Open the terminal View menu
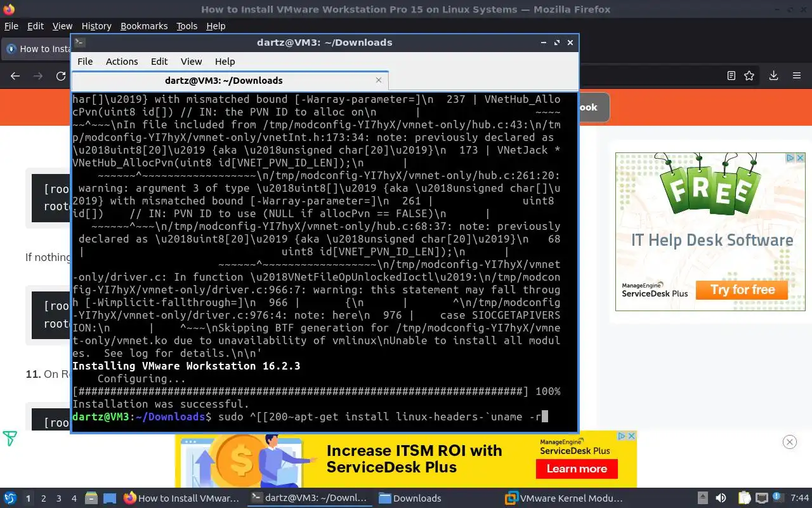 (191, 61)
